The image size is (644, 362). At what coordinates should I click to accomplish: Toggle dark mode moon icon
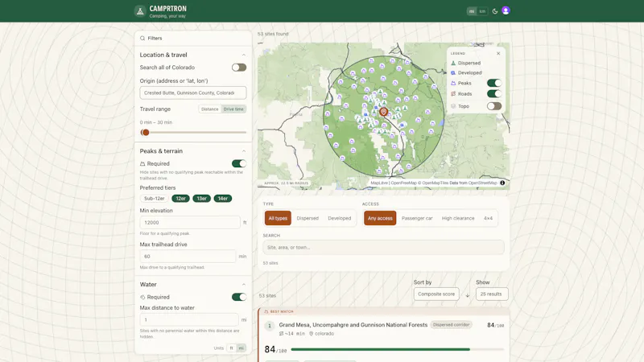(495, 11)
